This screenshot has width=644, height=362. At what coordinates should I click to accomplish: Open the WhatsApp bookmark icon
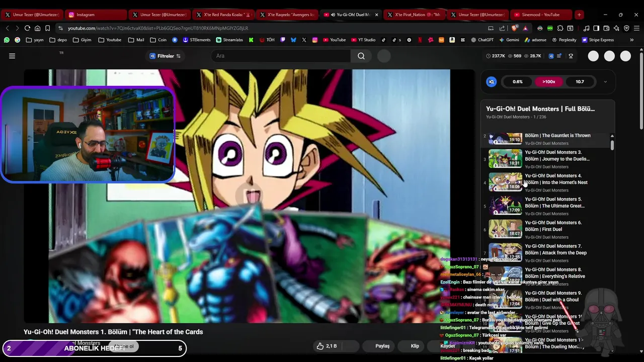tap(7, 40)
